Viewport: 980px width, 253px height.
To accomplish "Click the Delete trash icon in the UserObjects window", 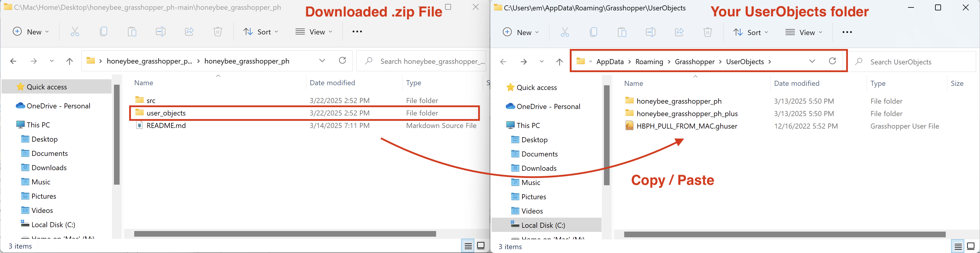I will pos(707,32).
